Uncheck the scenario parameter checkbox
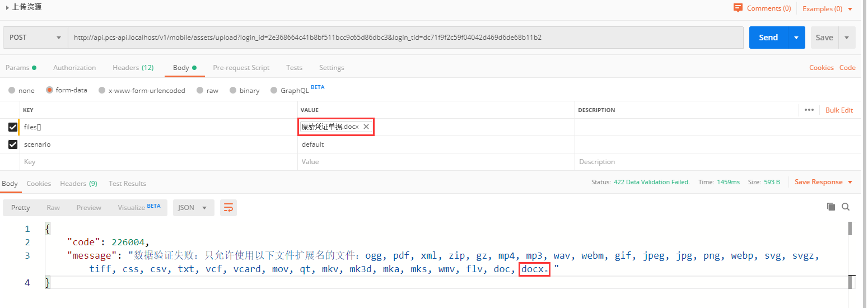The height and width of the screenshot is (308, 868). coord(13,144)
